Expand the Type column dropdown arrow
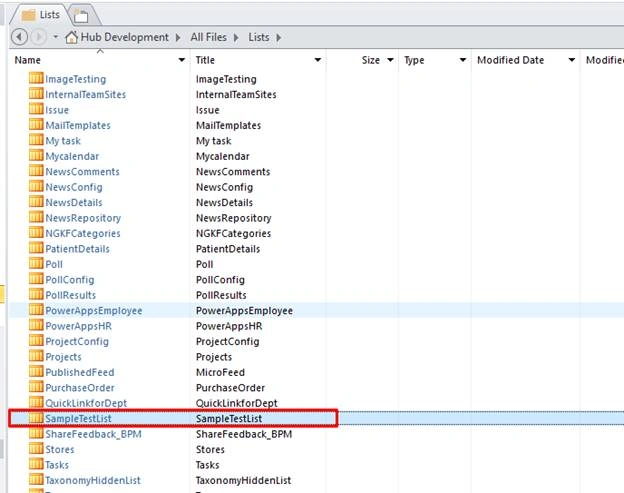This screenshot has height=493, width=624. pos(462,60)
